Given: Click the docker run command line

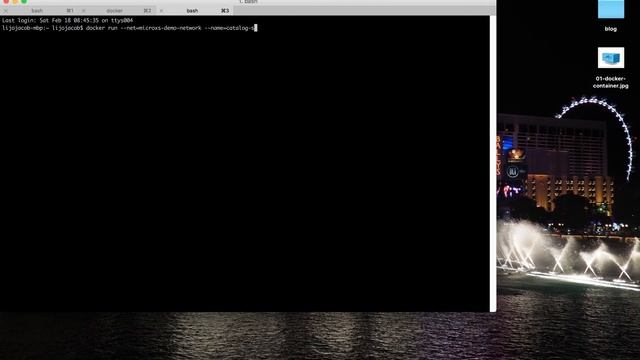Looking at the screenshot, I should pyautogui.click(x=129, y=28).
